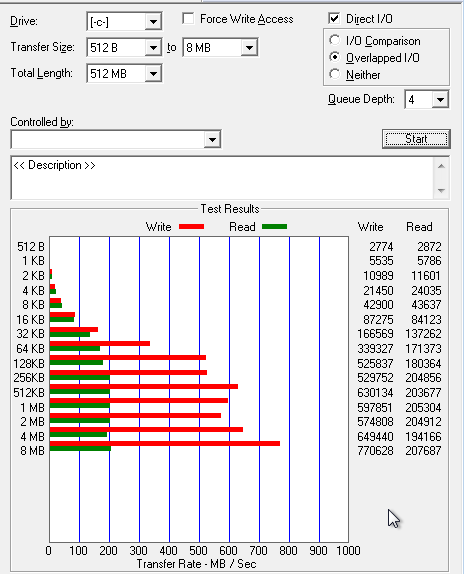This screenshot has height=574, width=464.
Task: Select the Overlapped I/O radio option
Action: click(x=334, y=57)
